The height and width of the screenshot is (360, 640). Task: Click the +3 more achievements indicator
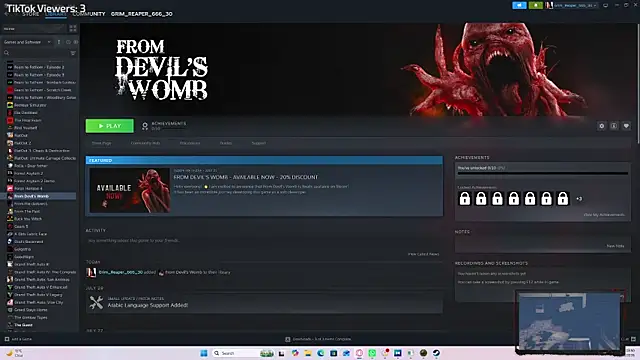579,199
